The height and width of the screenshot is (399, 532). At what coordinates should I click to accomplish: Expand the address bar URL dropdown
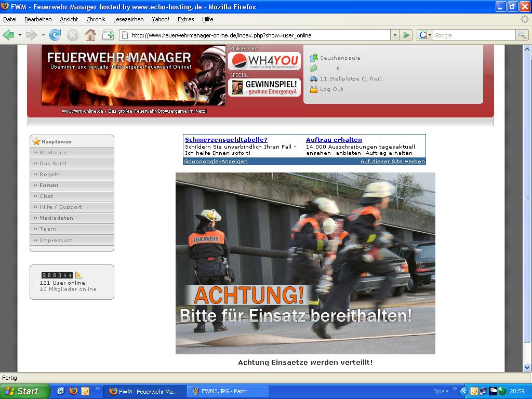click(395, 35)
